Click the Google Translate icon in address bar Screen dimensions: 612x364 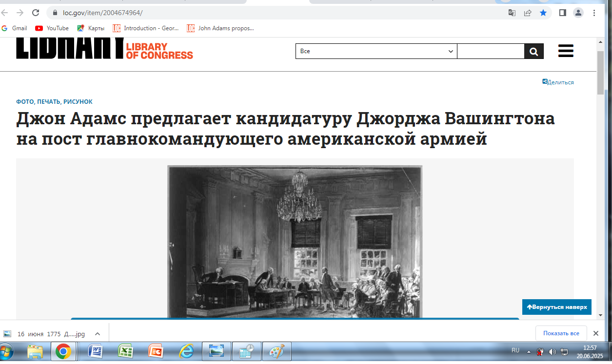(x=512, y=13)
